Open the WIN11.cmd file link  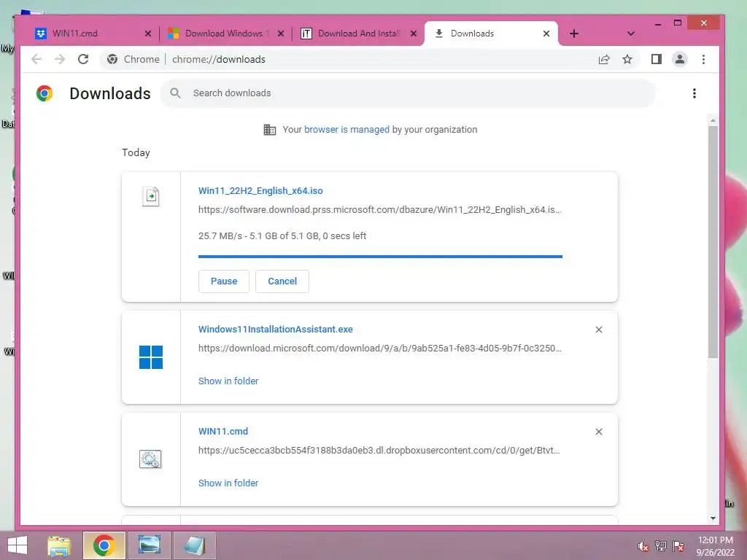click(x=223, y=431)
